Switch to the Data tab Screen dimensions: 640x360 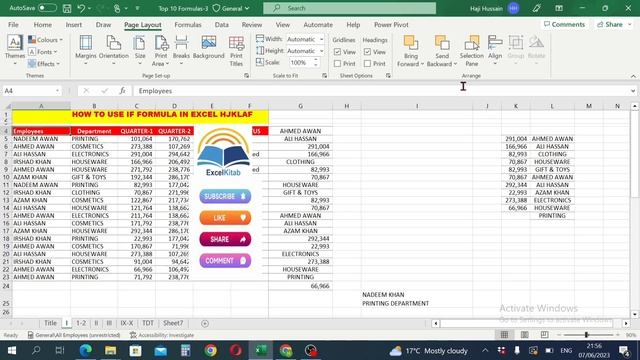(x=222, y=24)
